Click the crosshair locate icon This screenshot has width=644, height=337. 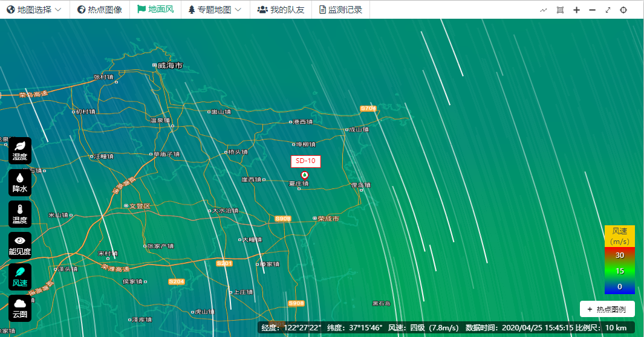[x=623, y=10]
